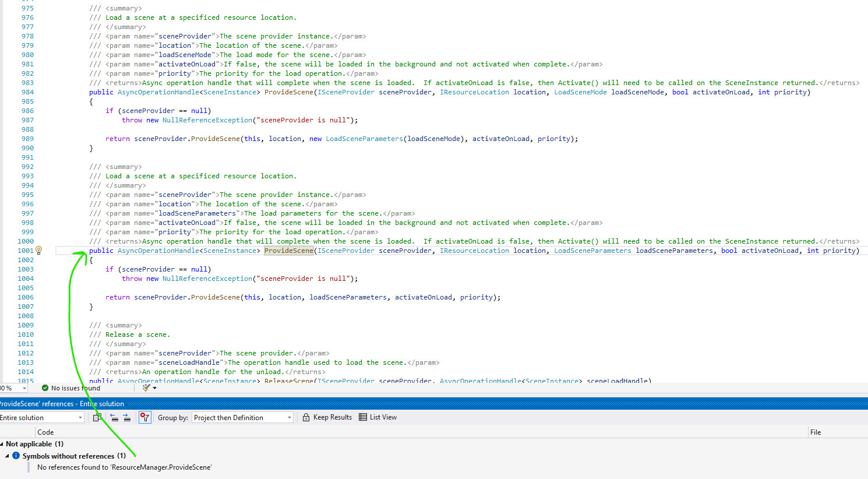Collapse the Not applicable results group
868x479 pixels.
3,443
